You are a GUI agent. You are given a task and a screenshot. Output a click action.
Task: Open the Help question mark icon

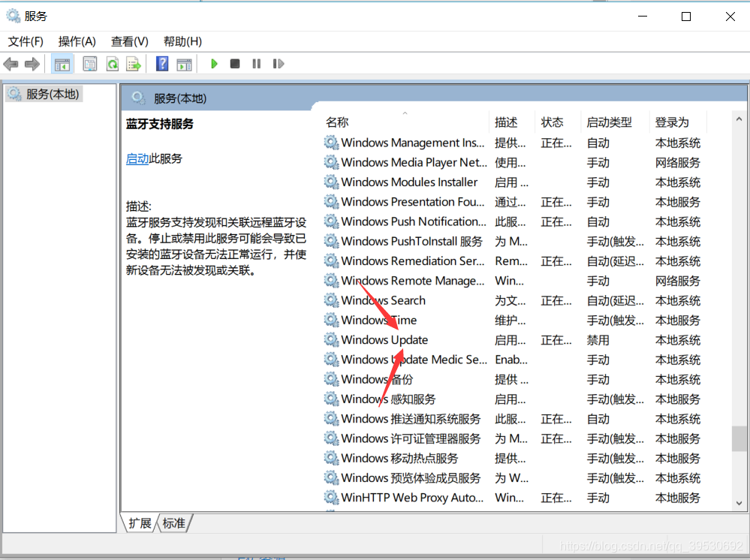pos(162,64)
